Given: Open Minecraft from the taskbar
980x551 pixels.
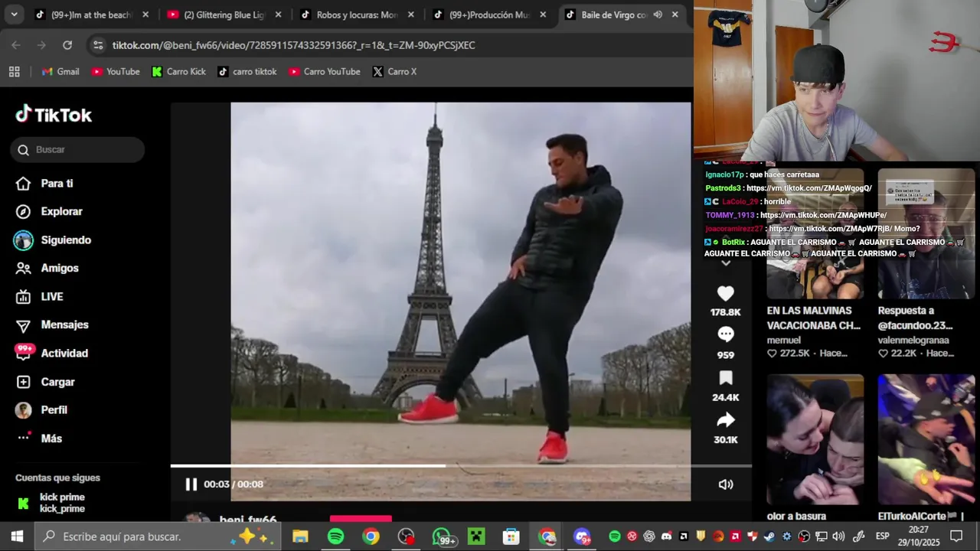Looking at the screenshot, I should click(x=476, y=536).
